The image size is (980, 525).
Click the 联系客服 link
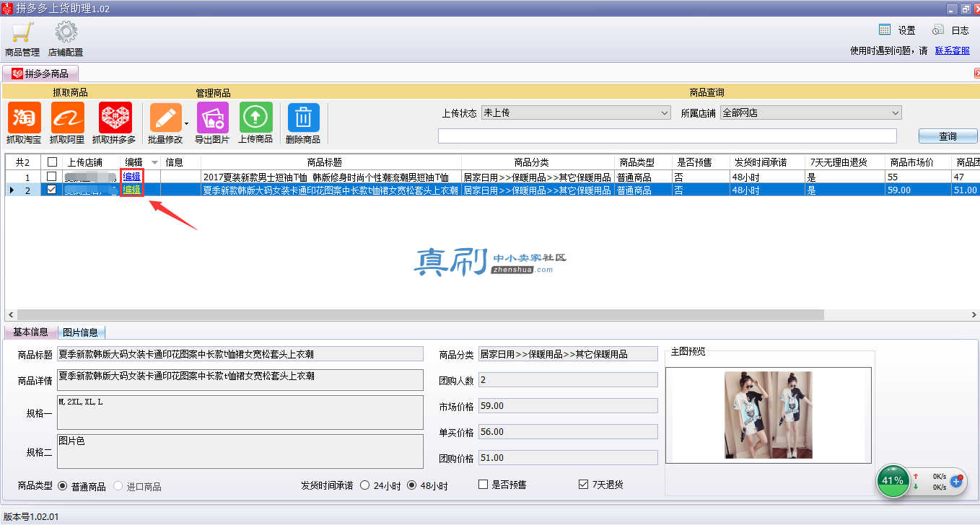(x=953, y=50)
